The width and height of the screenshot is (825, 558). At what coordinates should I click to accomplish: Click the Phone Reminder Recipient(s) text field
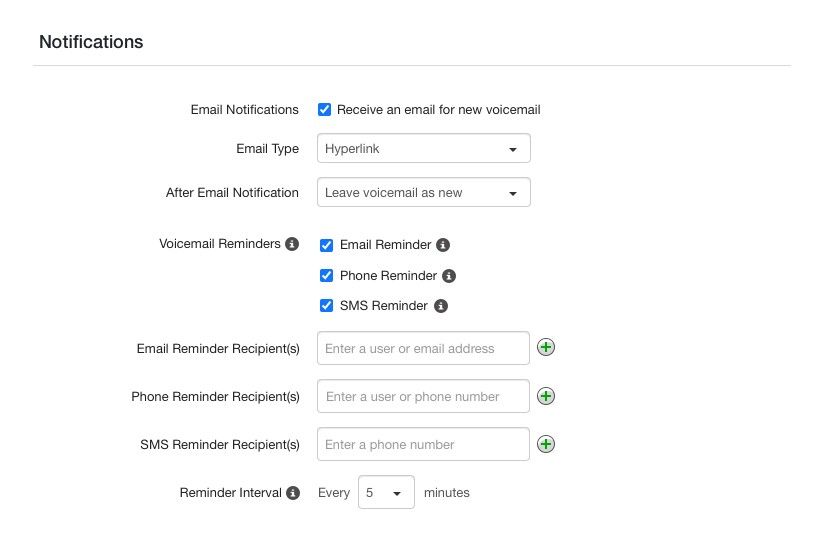(x=423, y=396)
